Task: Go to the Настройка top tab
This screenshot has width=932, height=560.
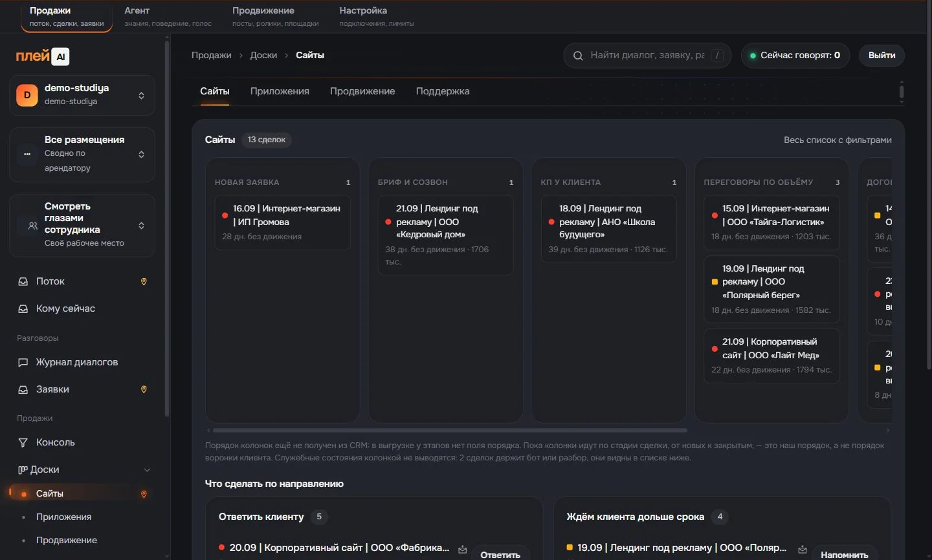Action: click(376, 16)
